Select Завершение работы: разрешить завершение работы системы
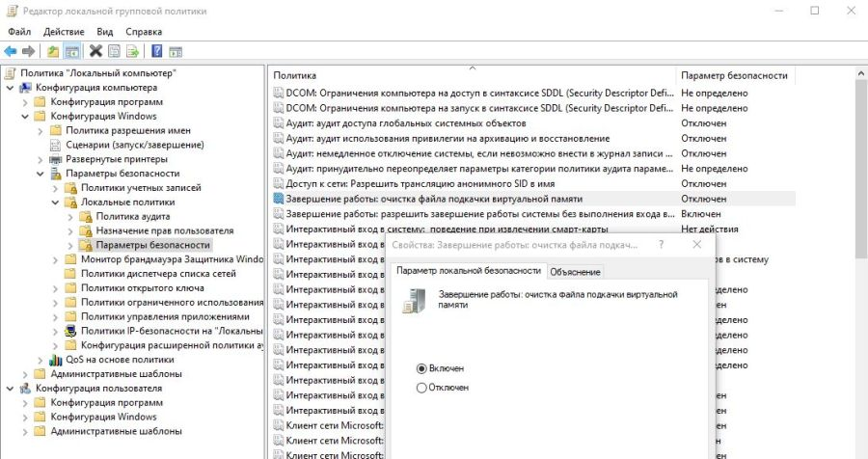 coord(480,214)
